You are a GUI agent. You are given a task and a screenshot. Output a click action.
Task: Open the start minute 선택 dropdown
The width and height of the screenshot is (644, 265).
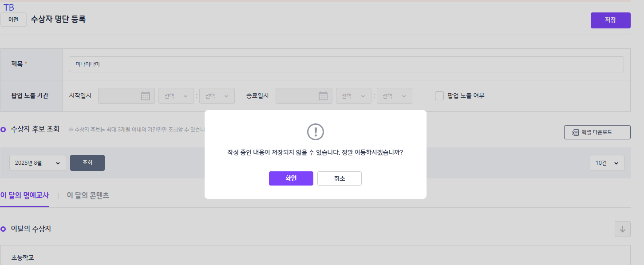pyautogui.click(x=217, y=96)
